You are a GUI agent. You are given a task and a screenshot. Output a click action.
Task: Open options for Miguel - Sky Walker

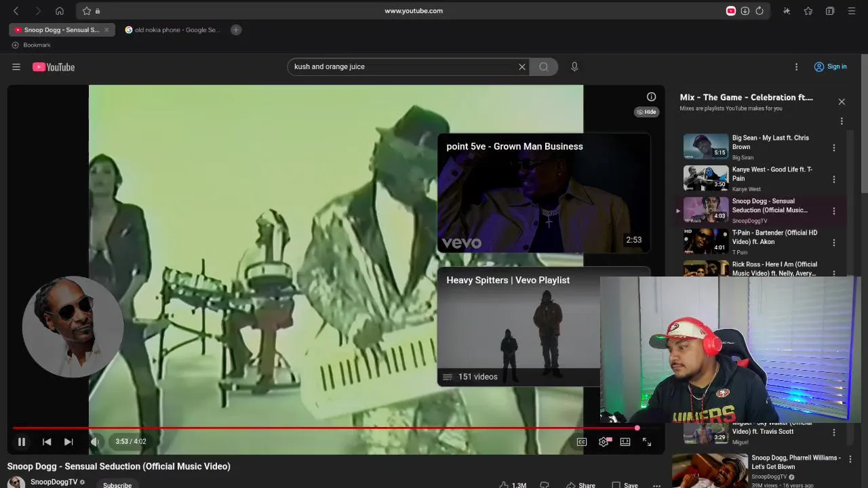[834, 432]
